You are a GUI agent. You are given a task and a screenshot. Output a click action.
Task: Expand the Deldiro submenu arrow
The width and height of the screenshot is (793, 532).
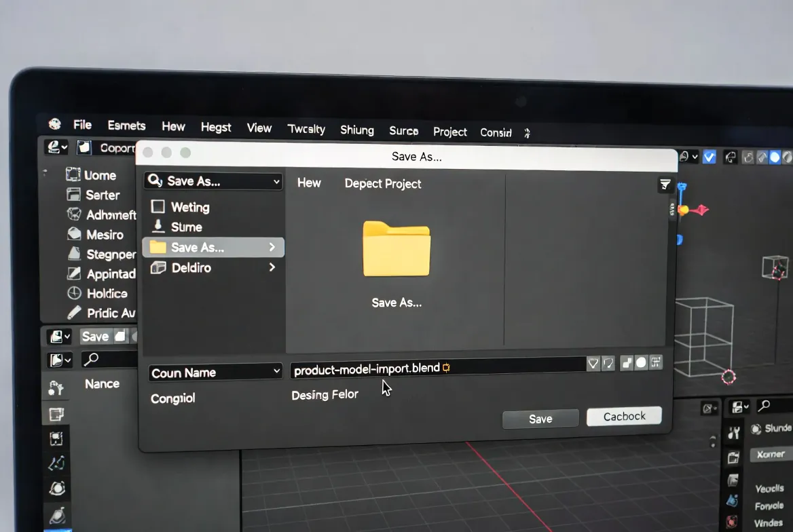click(x=272, y=267)
